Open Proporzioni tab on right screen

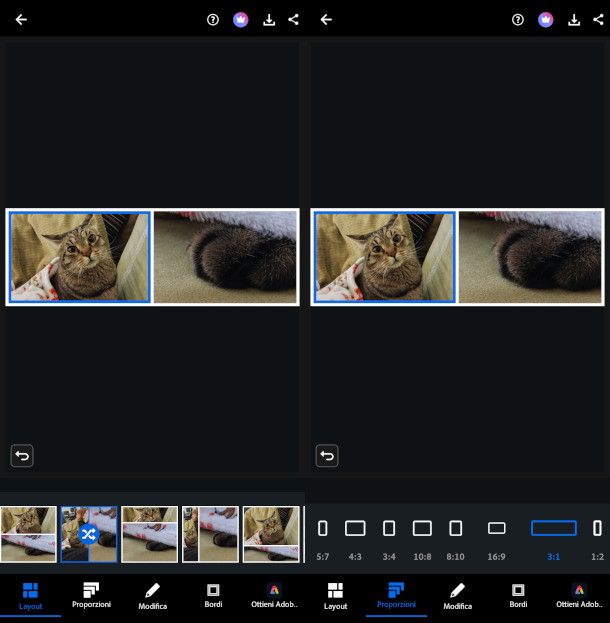coord(396,596)
